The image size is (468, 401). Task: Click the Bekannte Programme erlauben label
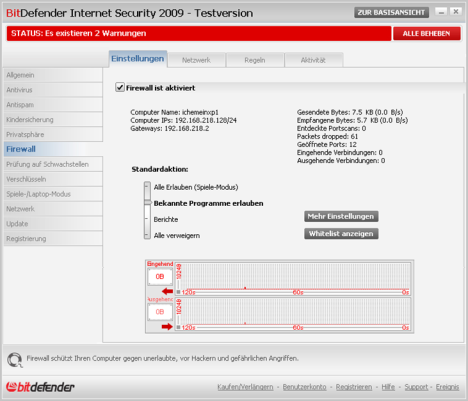(x=208, y=203)
